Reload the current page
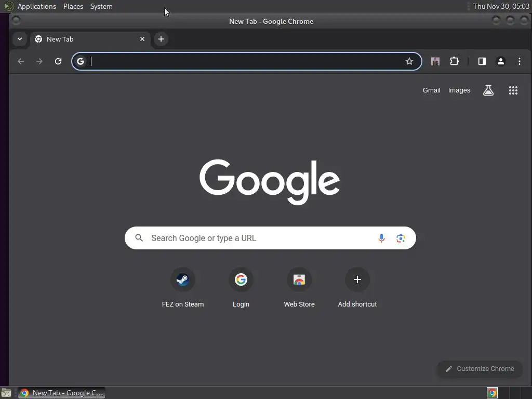The height and width of the screenshot is (399, 532). click(x=58, y=61)
